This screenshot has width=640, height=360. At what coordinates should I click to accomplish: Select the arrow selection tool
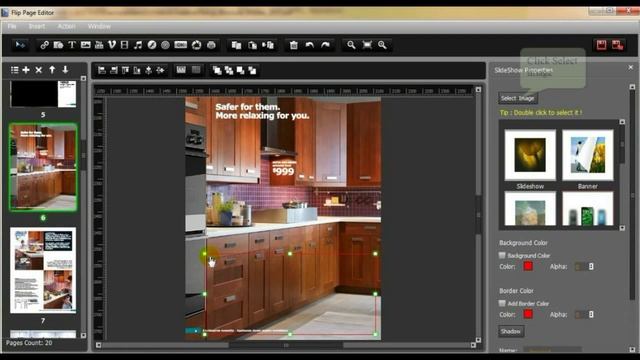[20, 45]
